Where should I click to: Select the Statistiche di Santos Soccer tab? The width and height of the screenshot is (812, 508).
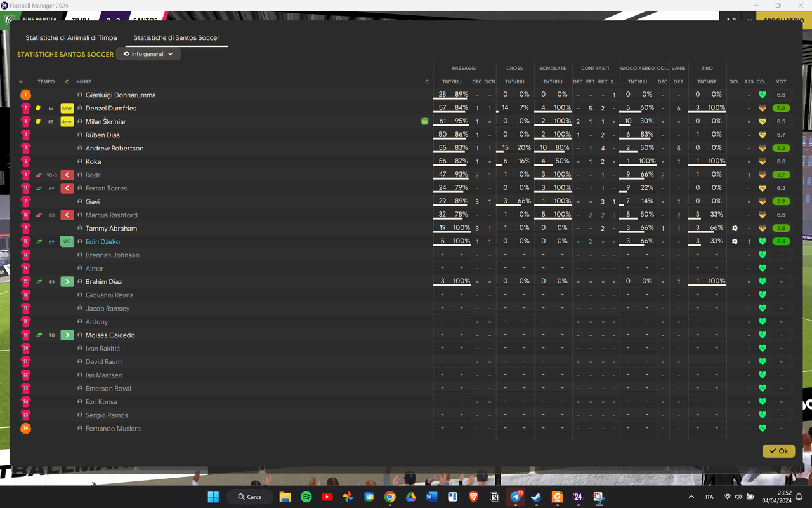pos(176,37)
